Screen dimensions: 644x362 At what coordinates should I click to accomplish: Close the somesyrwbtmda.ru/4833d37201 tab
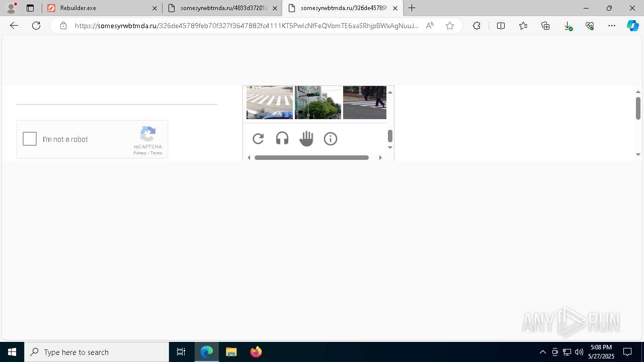(x=275, y=8)
